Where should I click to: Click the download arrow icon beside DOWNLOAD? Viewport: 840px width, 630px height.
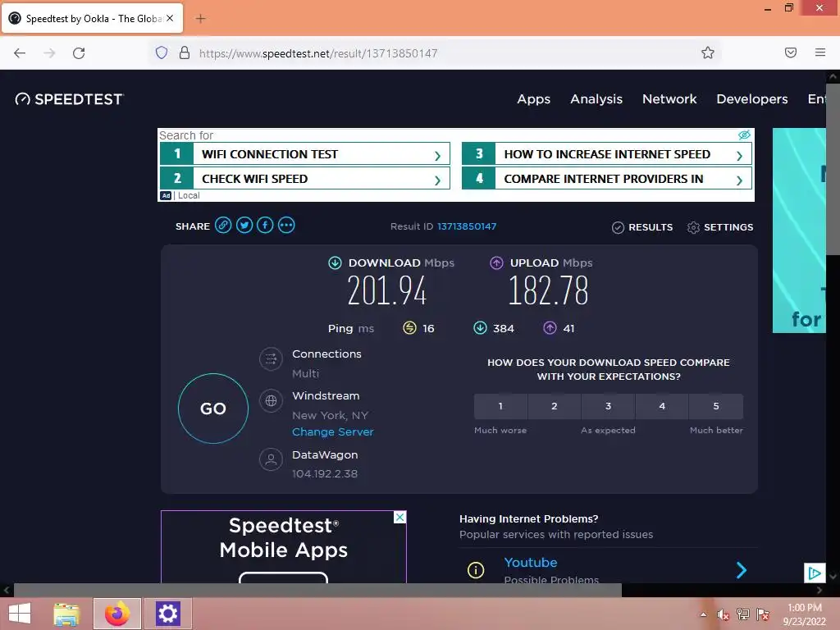[335, 263]
